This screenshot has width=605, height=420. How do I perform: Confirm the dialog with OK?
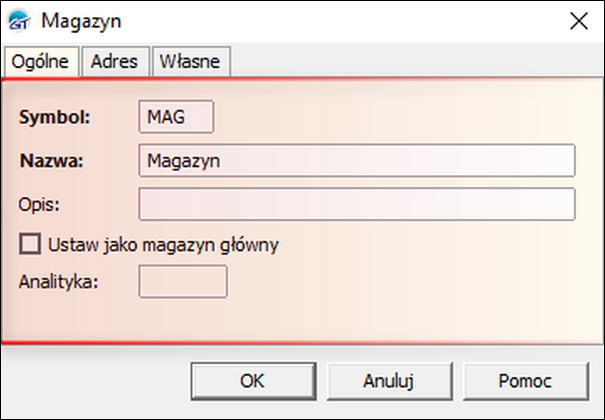pyautogui.click(x=252, y=380)
